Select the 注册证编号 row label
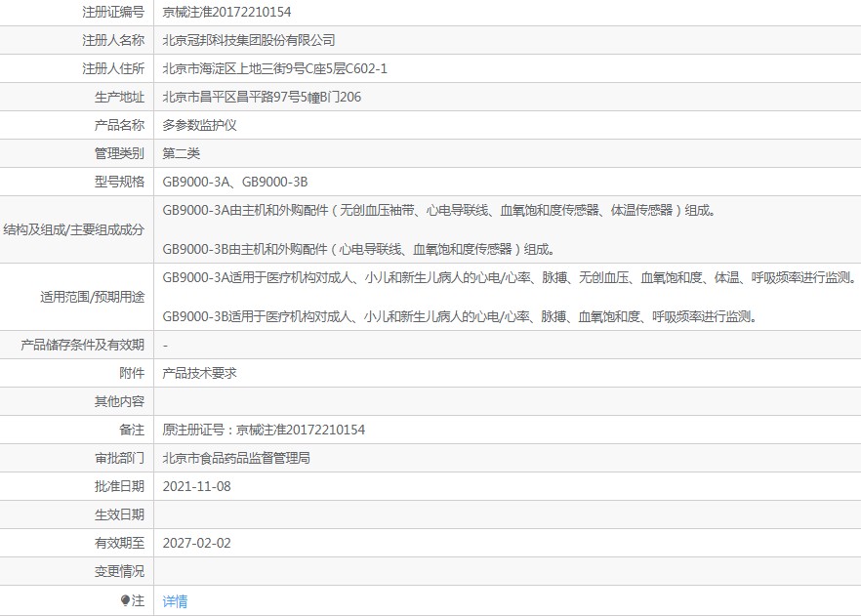Viewport: 861px width, 616px height. [113, 12]
